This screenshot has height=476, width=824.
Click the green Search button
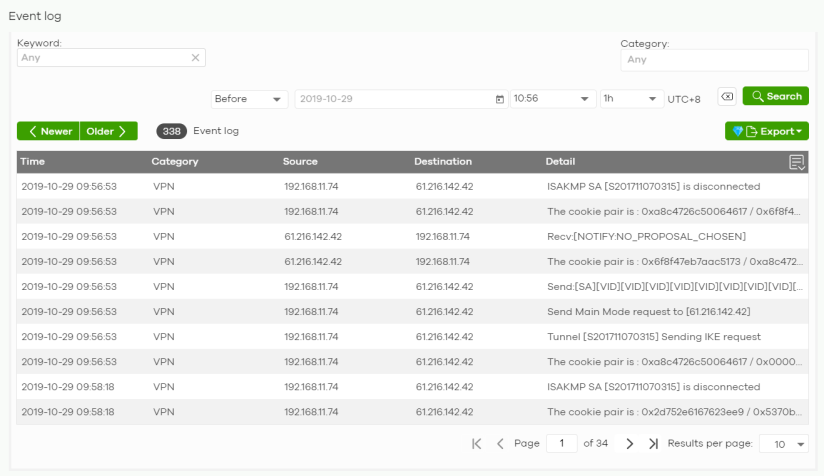click(x=775, y=96)
